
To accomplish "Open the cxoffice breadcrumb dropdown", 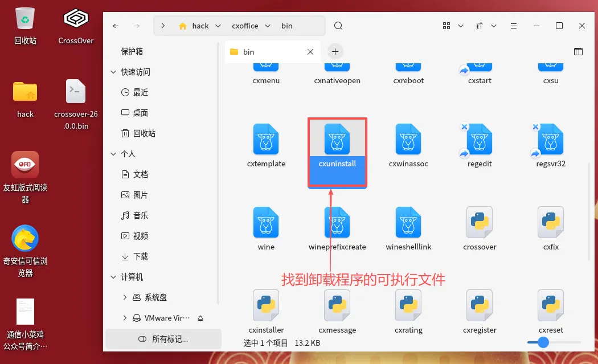I will point(267,26).
